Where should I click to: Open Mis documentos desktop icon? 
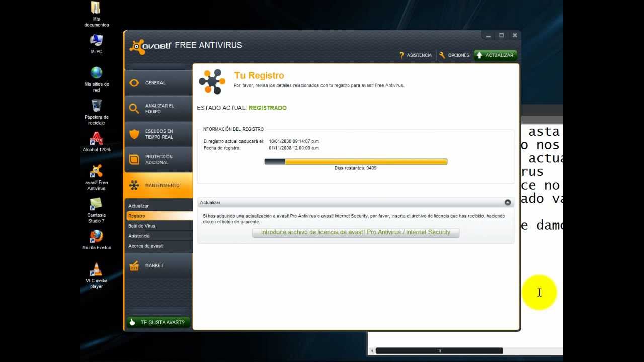click(96, 14)
